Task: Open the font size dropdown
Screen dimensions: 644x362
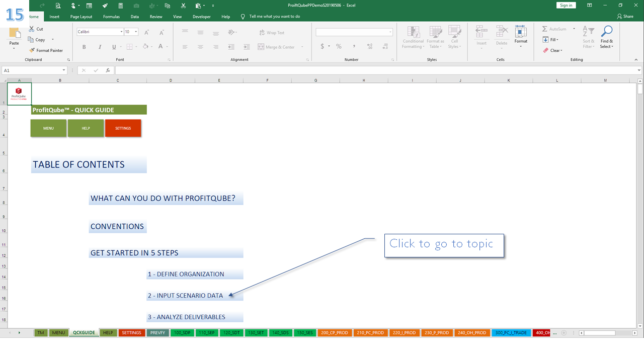Action: pos(136,32)
